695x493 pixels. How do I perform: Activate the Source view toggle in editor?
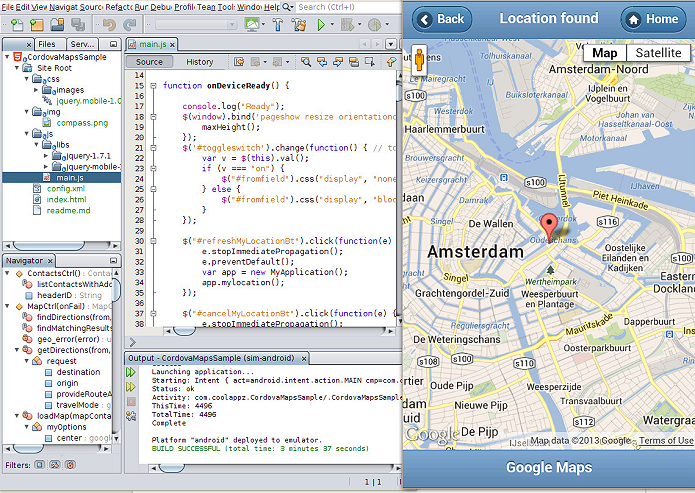point(149,62)
